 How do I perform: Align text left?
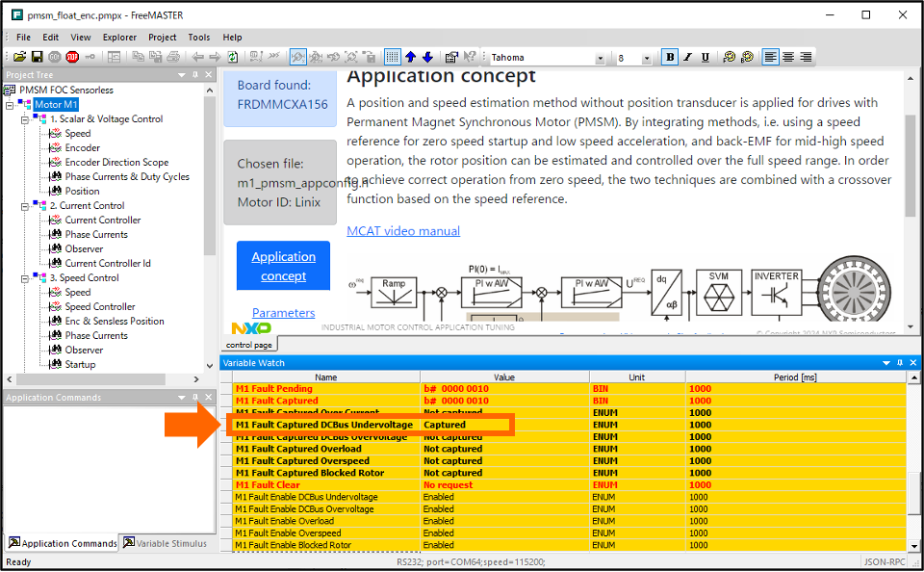point(770,57)
